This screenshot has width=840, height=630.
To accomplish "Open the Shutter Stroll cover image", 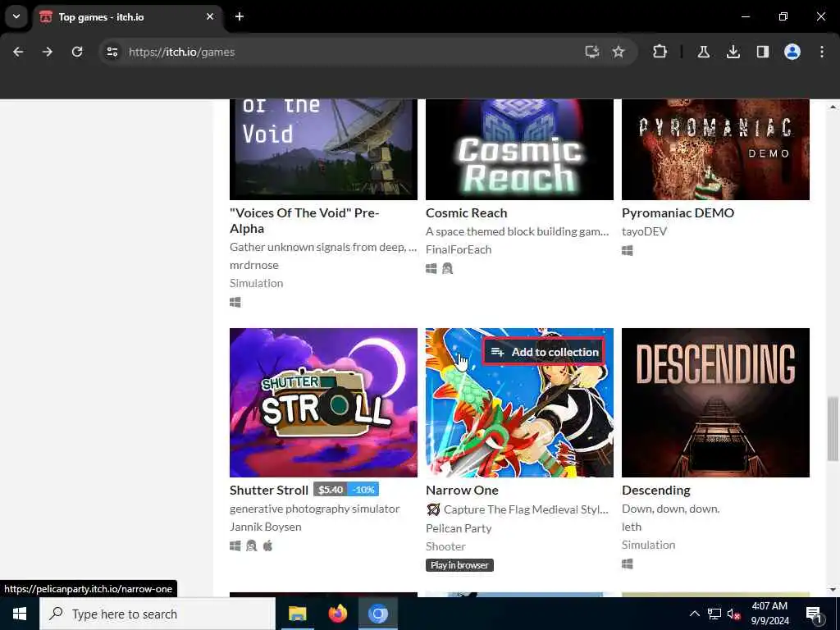I will (323, 403).
